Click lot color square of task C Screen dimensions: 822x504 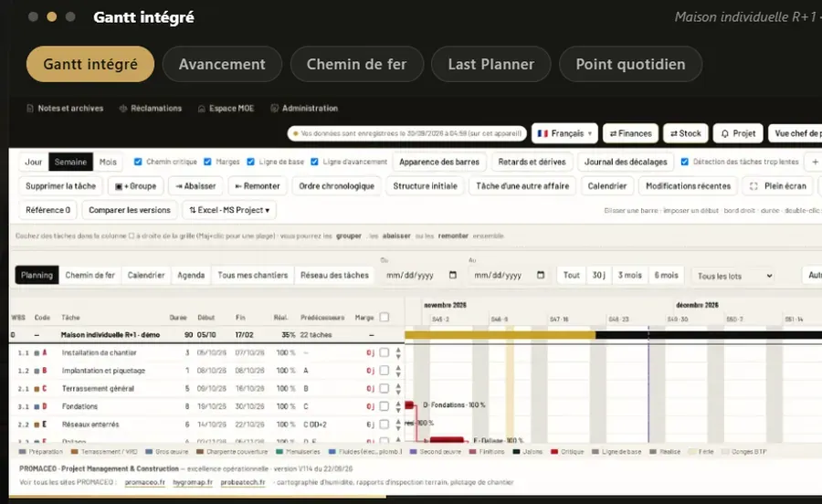point(37,389)
